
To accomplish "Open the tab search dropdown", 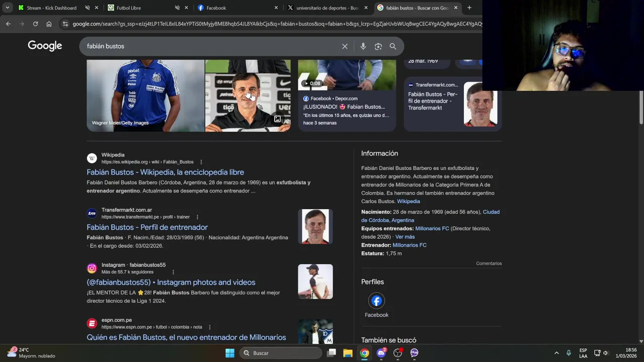I will click(7, 8).
